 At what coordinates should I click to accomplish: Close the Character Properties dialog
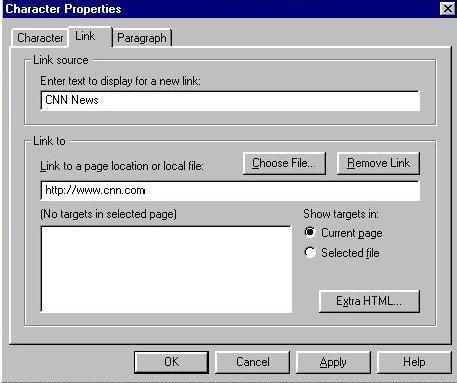[x=447, y=8]
